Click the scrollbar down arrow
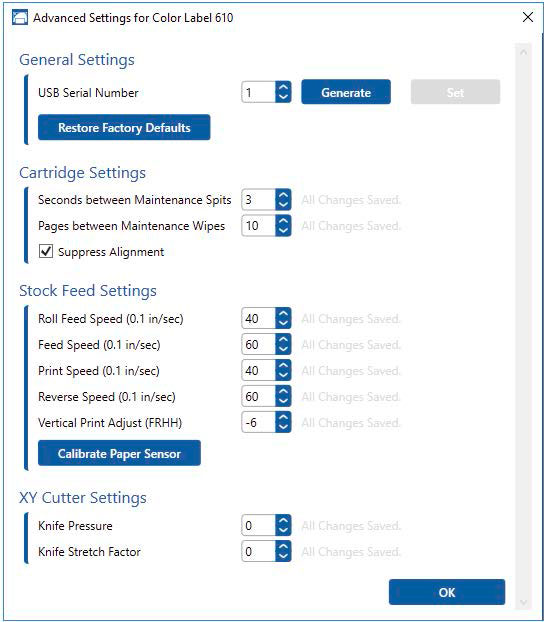The height and width of the screenshot is (622, 546). (x=523, y=603)
